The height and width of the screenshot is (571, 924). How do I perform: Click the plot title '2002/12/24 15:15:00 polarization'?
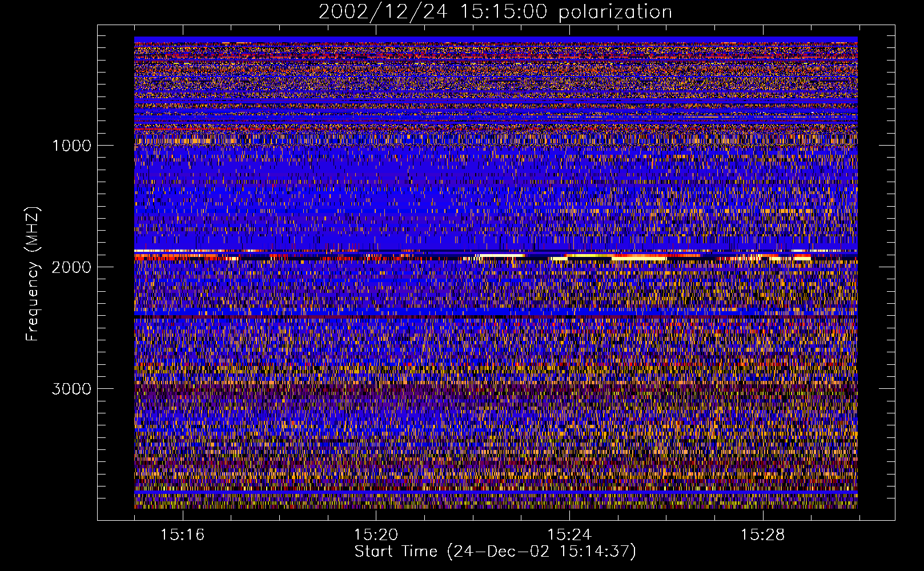click(x=495, y=11)
